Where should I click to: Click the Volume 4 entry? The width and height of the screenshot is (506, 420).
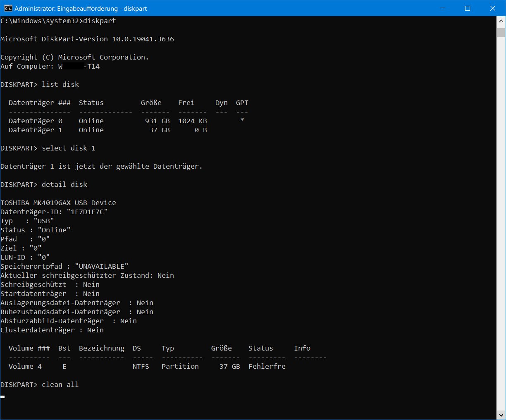25,366
